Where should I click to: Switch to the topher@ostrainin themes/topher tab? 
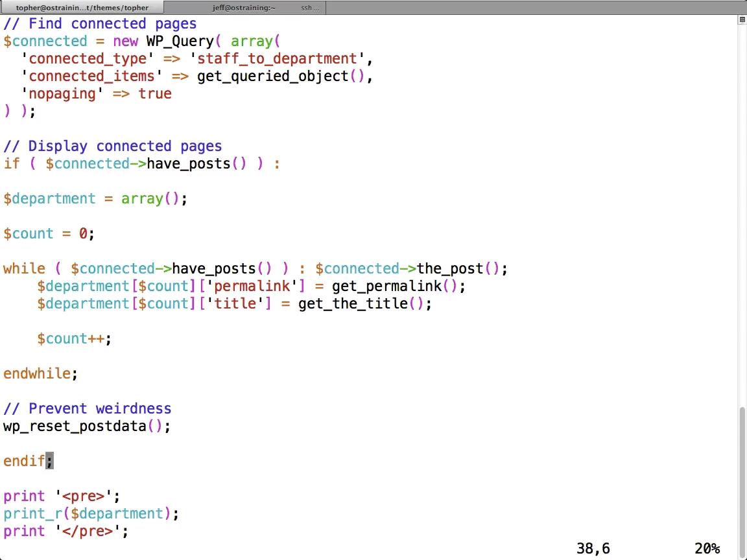[x=82, y=8]
